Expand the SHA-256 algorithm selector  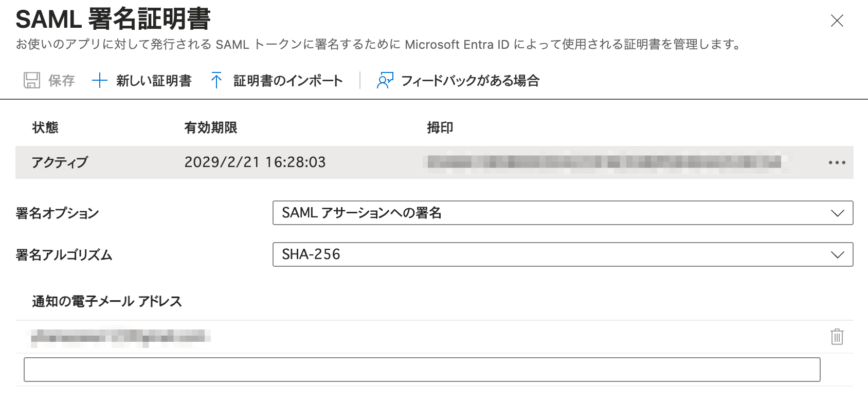pos(837,254)
